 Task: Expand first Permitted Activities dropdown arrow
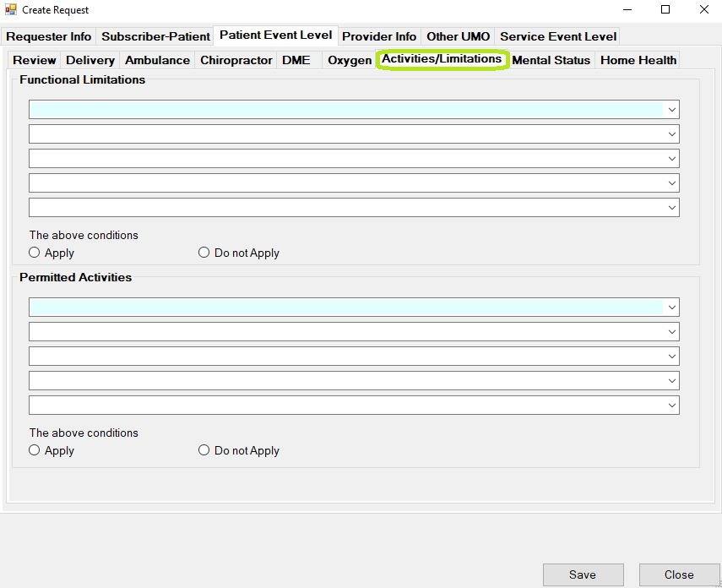tap(672, 308)
